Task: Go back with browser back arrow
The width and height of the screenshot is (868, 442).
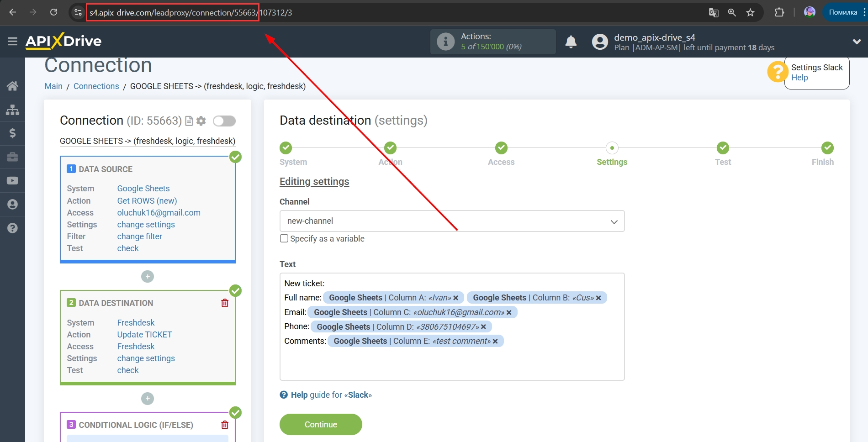Action: click(13, 12)
